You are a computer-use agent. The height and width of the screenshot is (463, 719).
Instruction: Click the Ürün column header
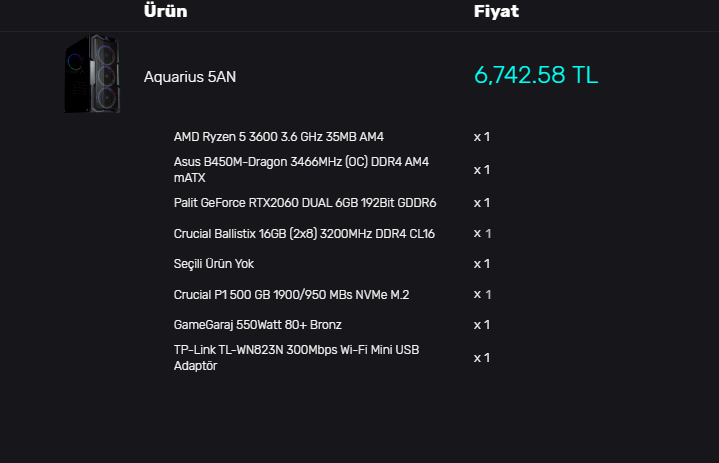tap(166, 11)
